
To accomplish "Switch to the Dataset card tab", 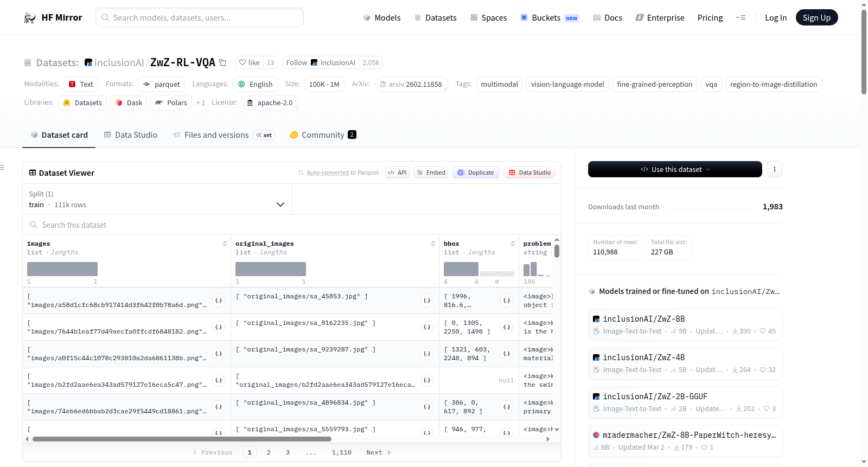I will [59, 135].
